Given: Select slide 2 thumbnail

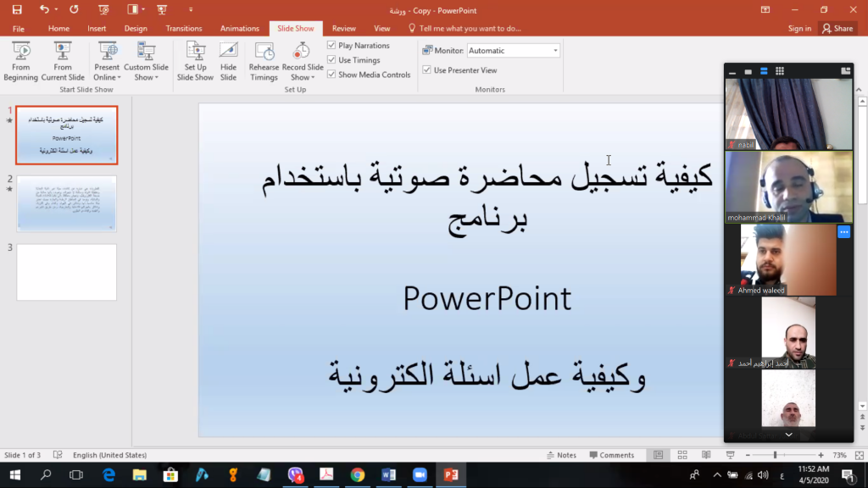Looking at the screenshot, I should click(x=67, y=203).
